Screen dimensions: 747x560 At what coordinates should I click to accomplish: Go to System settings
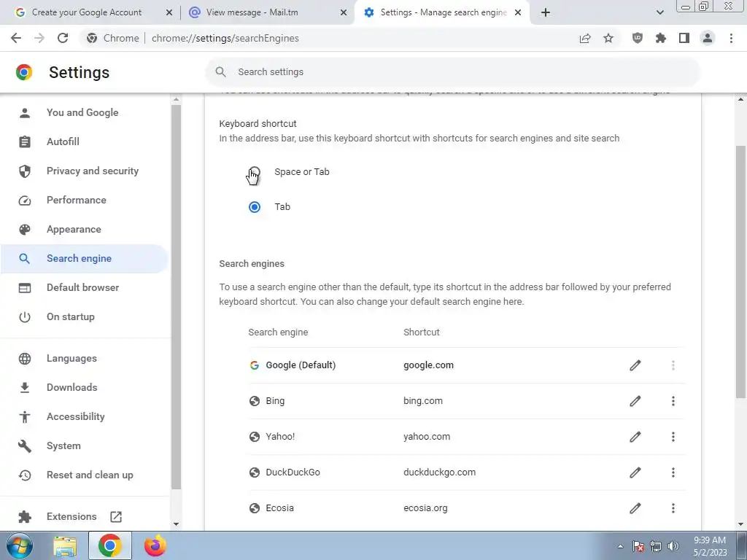coord(63,446)
